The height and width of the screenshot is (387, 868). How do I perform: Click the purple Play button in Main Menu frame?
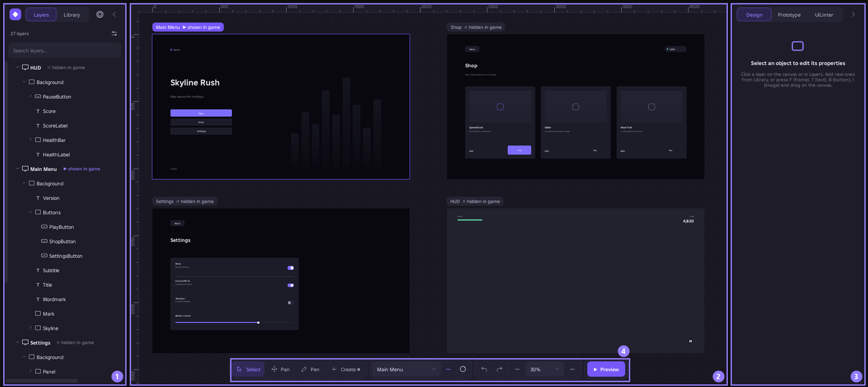[201, 113]
